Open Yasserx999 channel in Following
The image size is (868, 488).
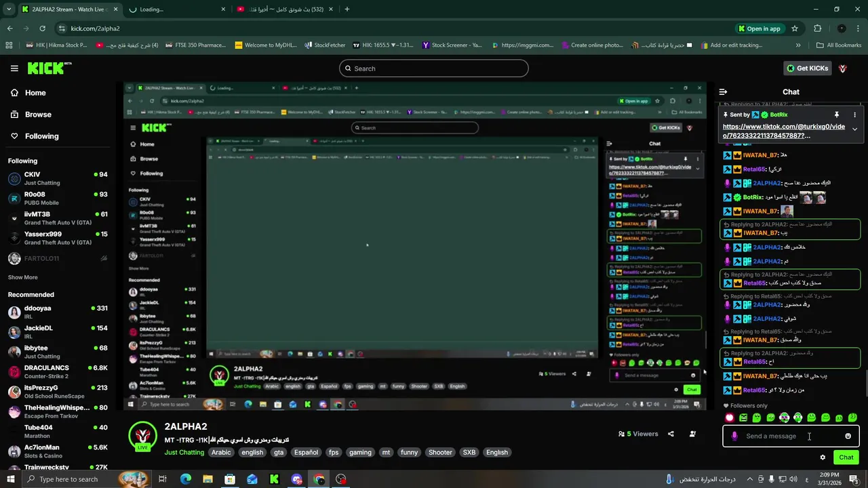click(x=58, y=238)
